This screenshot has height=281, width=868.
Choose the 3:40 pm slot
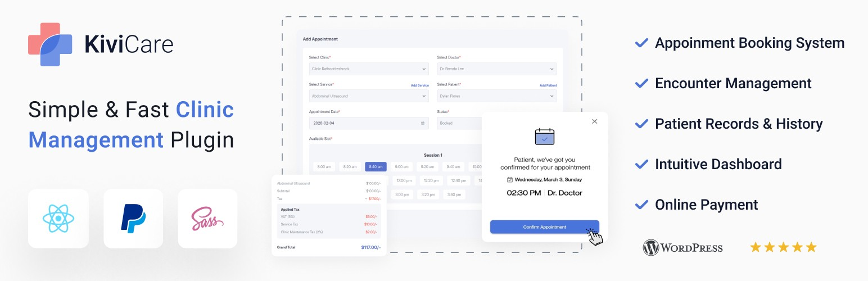pyautogui.click(x=454, y=194)
